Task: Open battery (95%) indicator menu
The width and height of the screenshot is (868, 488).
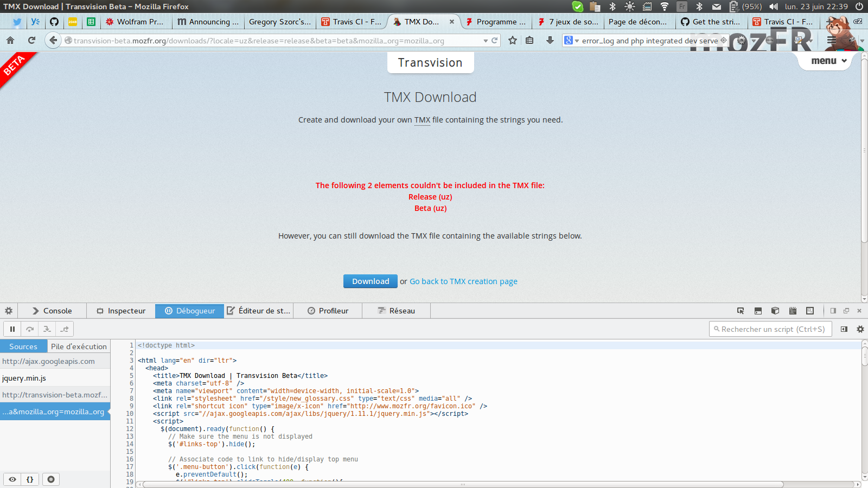Action: coord(745,7)
